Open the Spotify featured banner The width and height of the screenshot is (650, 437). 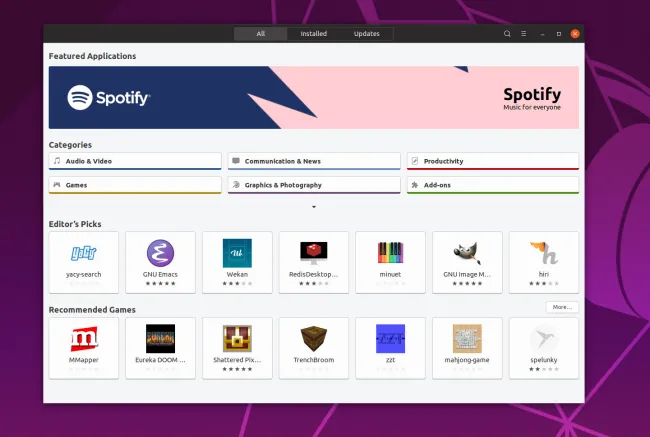pos(314,97)
